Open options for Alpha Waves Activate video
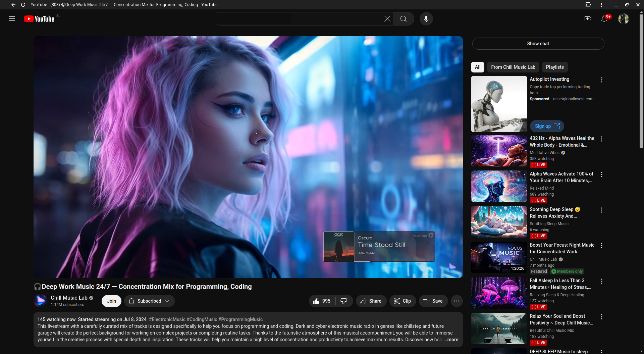 pyautogui.click(x=601, y=174)
